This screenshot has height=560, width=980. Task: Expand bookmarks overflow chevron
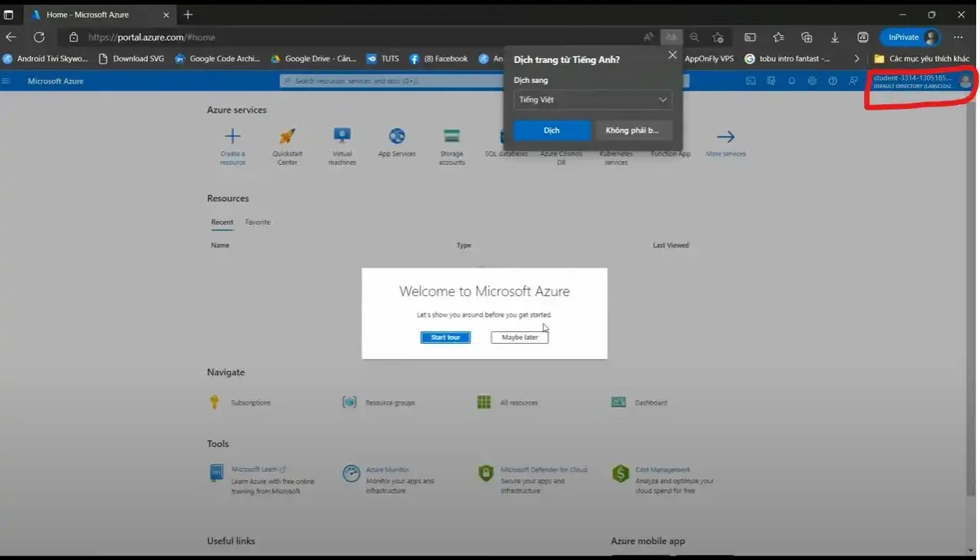pyautogui.click(x=856, y=58)
